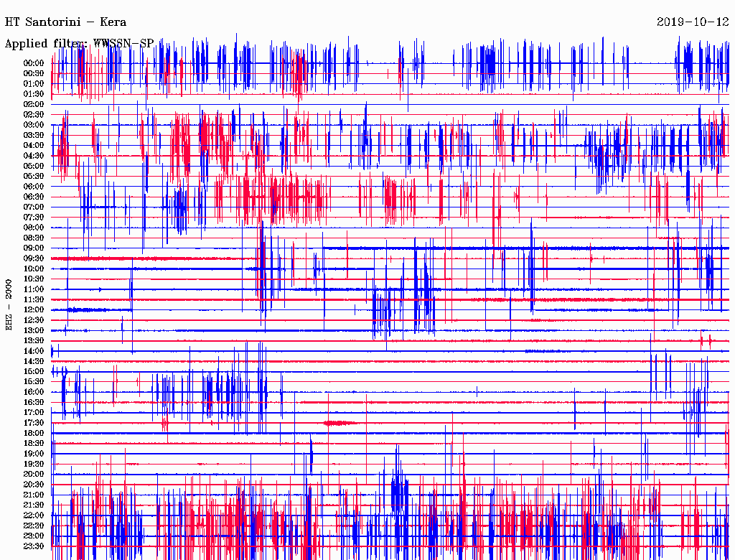Select the 16:30 time label
The height and width of the screenshot is (560, 735).
tap(34, 403)
